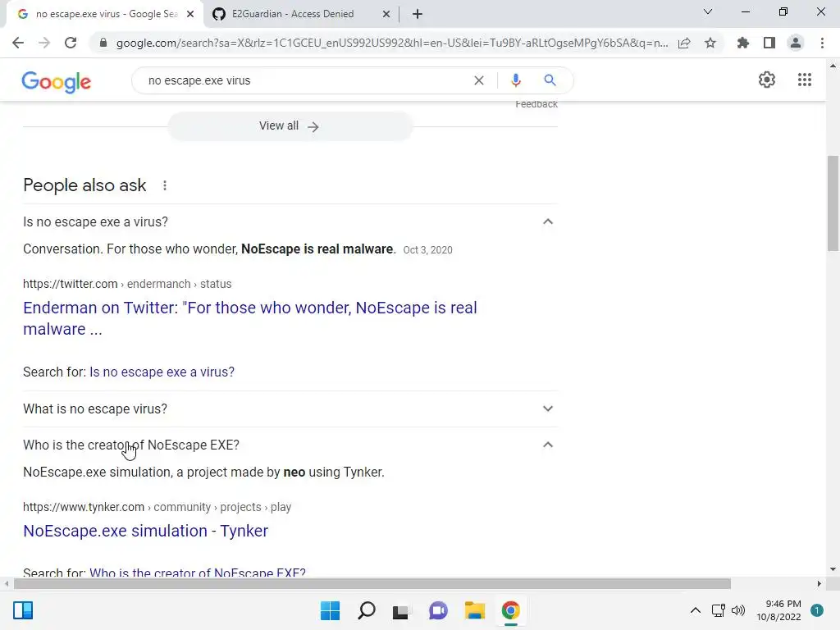Click inside the Google search field
Viewport: 840px width, 630px height.
coord(305,80)
